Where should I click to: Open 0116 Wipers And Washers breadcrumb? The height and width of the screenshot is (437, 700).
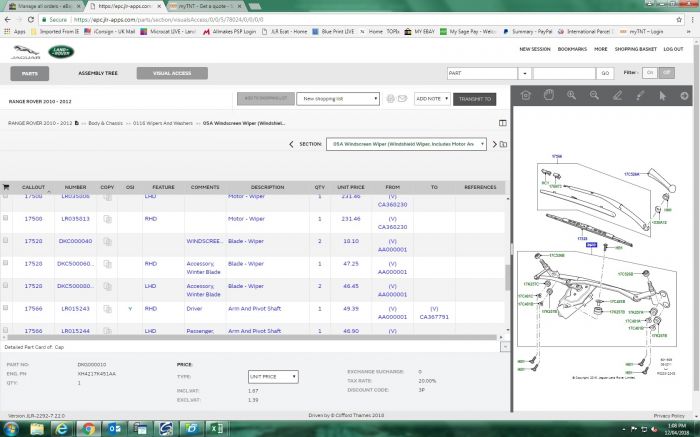(162, 123)
